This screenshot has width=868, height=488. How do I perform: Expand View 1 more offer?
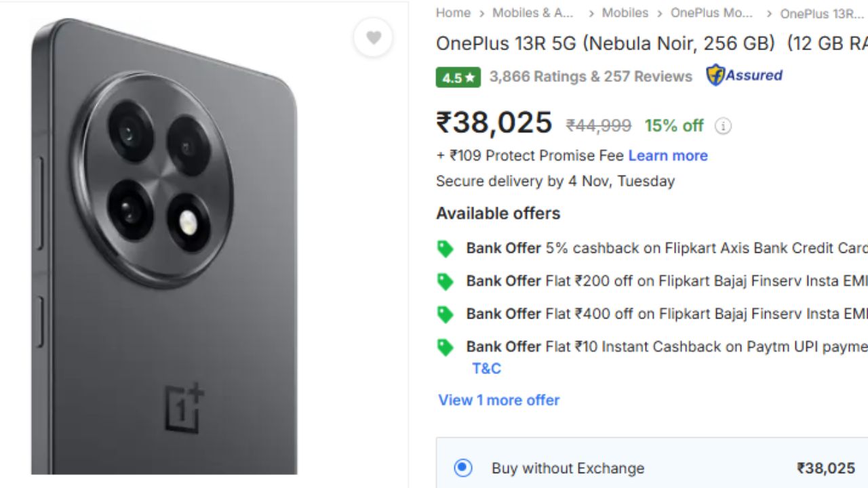pyautogui.click(x=498, y=400)
